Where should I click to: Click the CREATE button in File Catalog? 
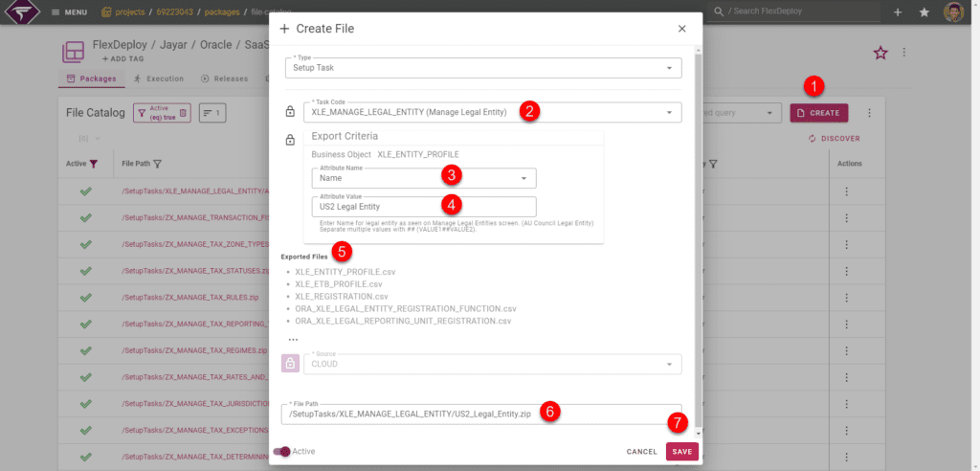(x=819, y=113)
